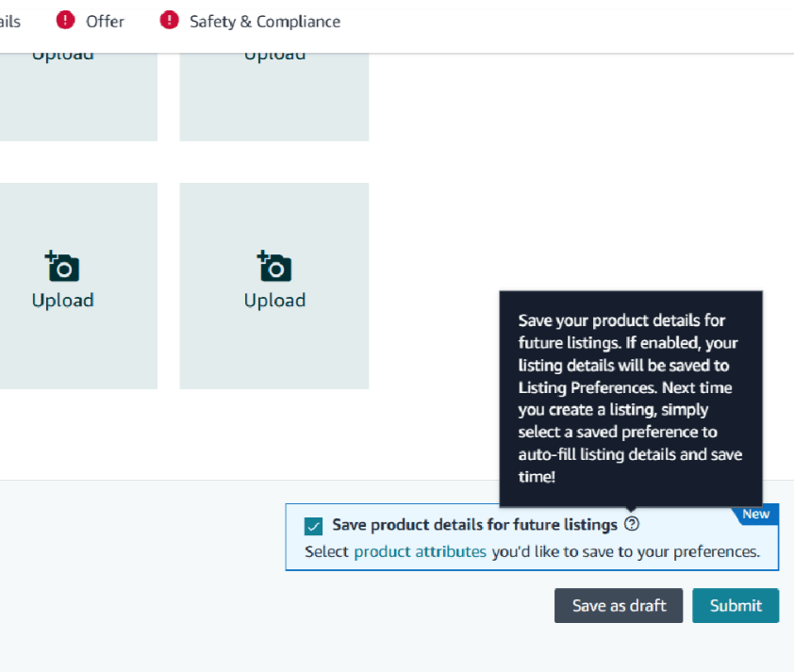
Task: Click Upload label in lower-right image tile
Action: coord(275,301)
